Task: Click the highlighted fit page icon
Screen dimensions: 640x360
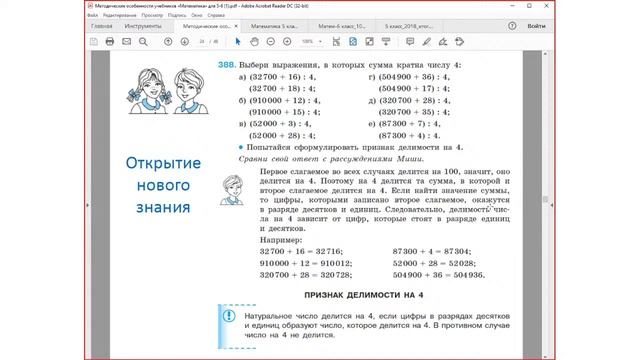Action: [x=353, y=42]
